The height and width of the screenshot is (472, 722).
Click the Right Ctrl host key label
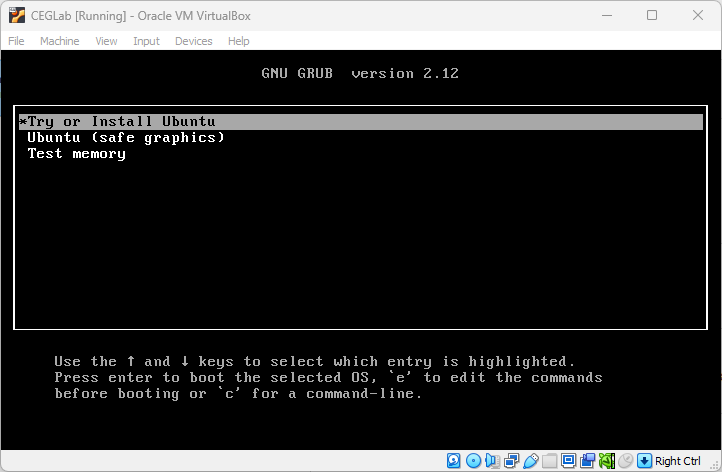click(677, 461)
